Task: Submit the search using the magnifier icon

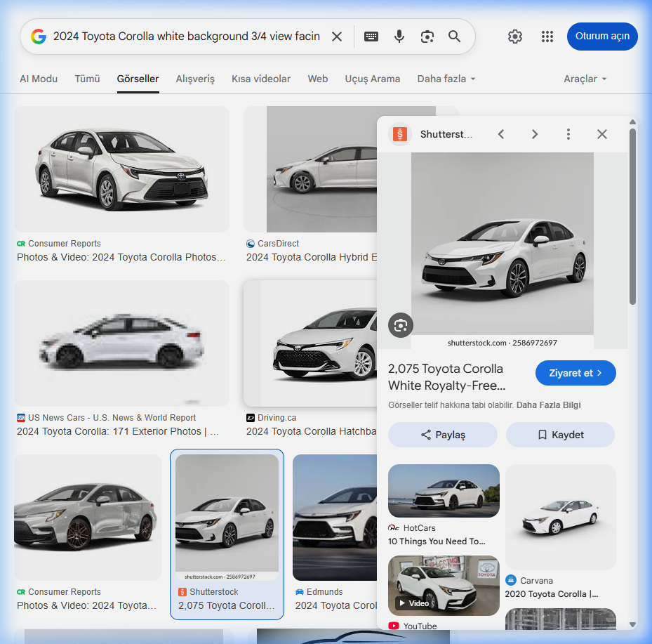Action: [455, 37]
